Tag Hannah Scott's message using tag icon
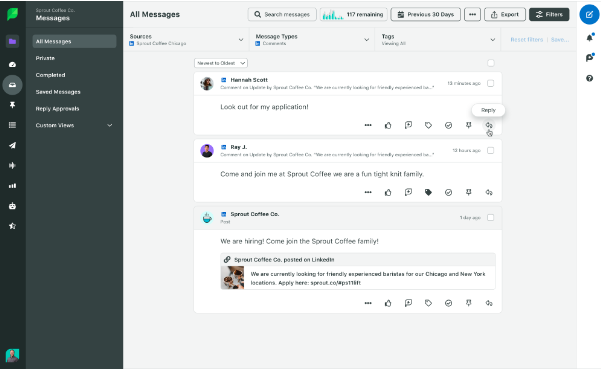 428,125
